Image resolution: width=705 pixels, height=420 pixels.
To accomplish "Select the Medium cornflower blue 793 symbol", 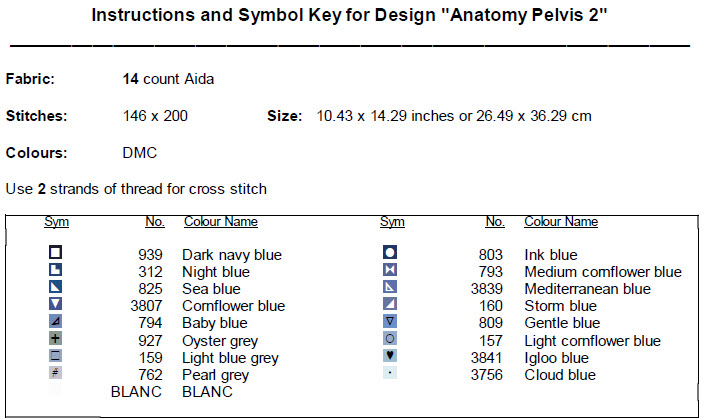I will tap(391, 271).
